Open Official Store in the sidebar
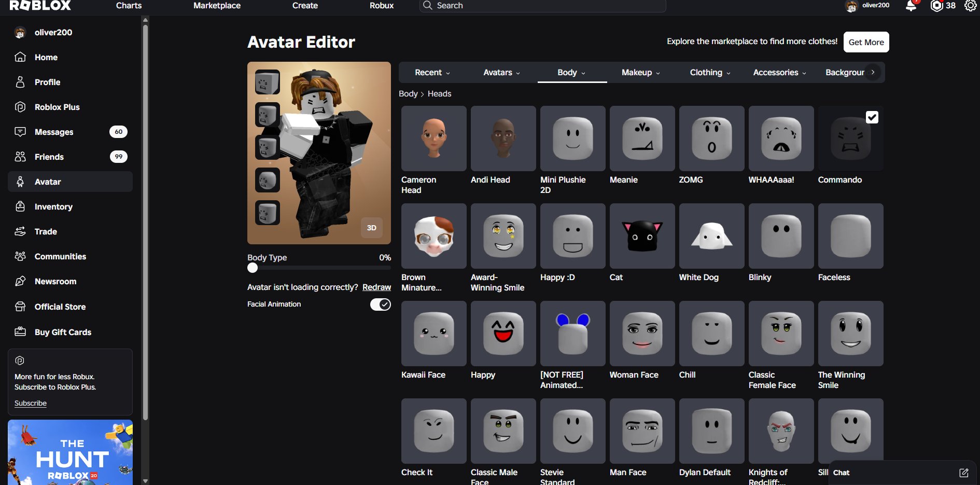This screenshot has width=980, height=485. pyautogui.click(x=70, y=307)
